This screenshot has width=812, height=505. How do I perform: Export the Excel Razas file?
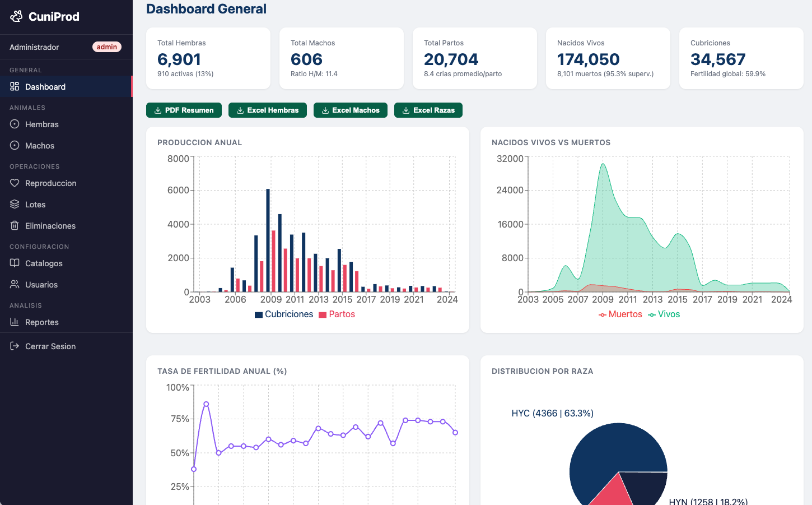428,110
